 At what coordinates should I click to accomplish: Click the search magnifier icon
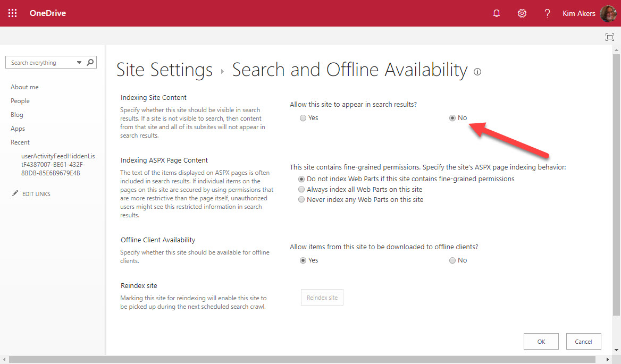point(90,62)
